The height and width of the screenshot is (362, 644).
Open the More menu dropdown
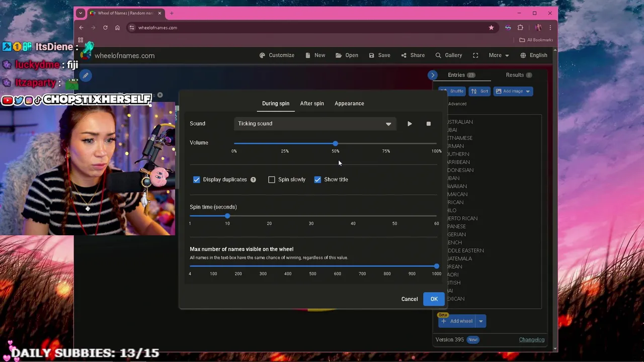(x=499, y=55)
